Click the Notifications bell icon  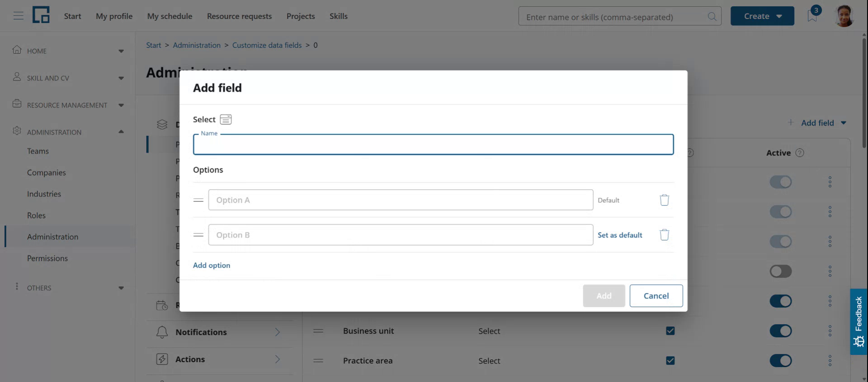tap(162, 332)
